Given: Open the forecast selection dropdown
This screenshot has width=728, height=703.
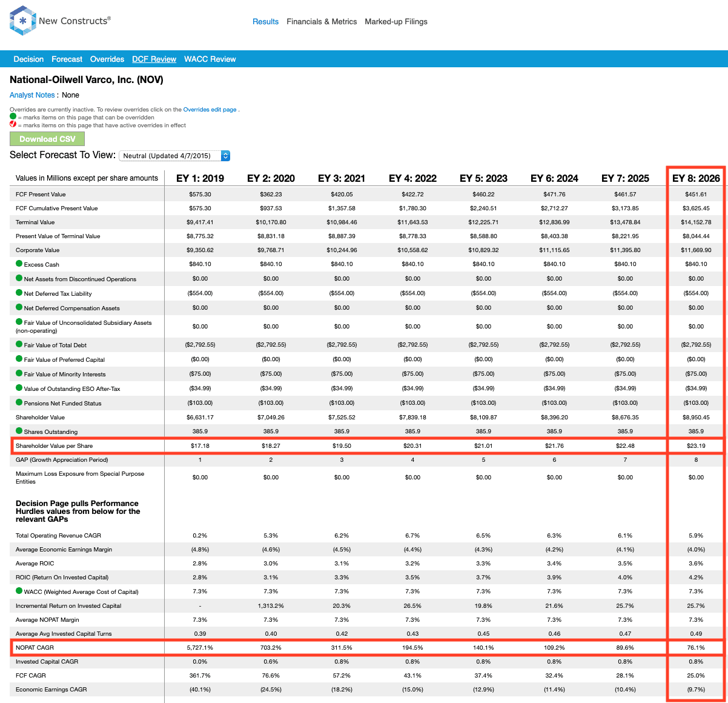Looking at the screenshot, I should [174, 156].
